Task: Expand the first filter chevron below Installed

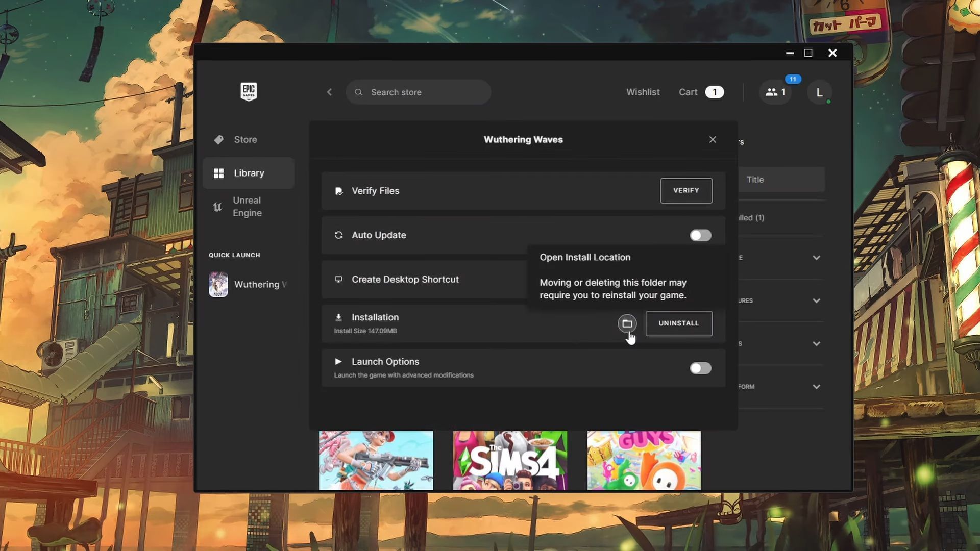Action: 816,258
